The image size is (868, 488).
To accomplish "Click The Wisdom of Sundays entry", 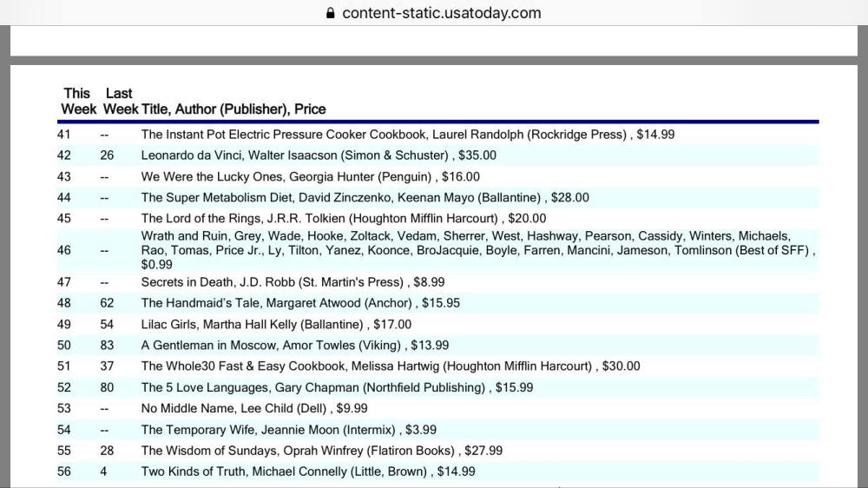I will coord(322,451).
